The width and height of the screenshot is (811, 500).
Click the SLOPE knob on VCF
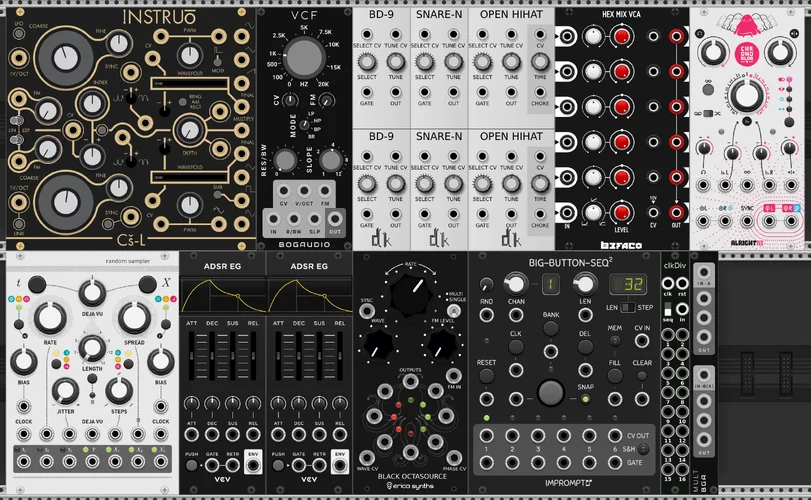coord(331,161)
